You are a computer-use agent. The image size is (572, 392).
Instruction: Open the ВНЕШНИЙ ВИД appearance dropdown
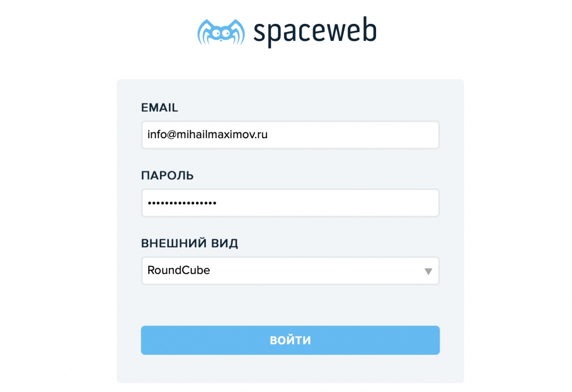pos(290,271)
